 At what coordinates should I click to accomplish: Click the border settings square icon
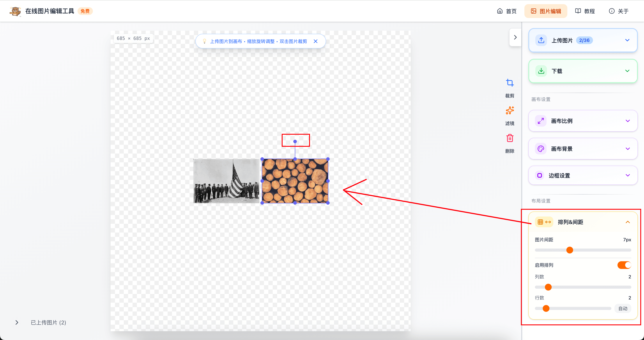tap(540, 175)
